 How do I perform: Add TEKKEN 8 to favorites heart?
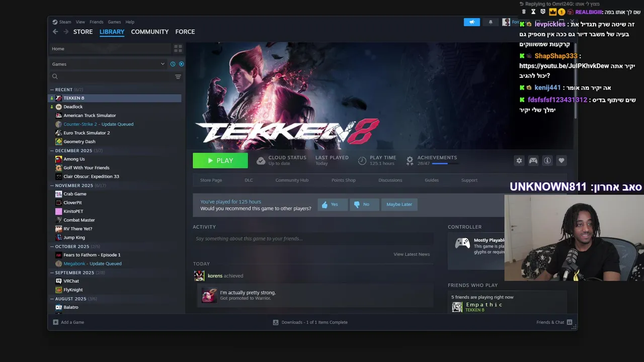pyautogui.click(x=561, y=160)
